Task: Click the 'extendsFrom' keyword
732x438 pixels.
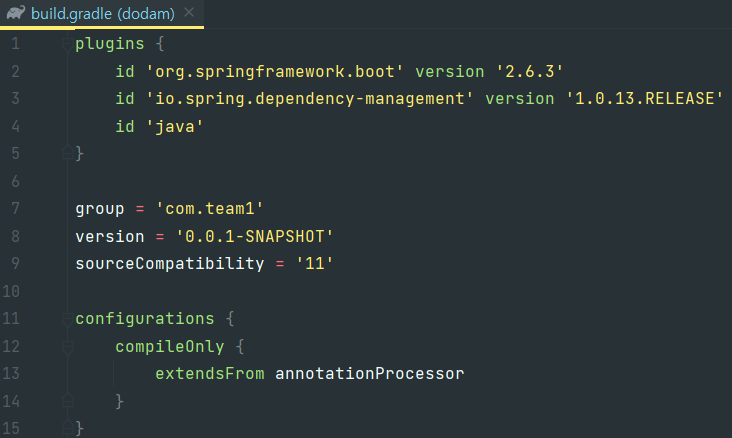Action: click(210, 374)
